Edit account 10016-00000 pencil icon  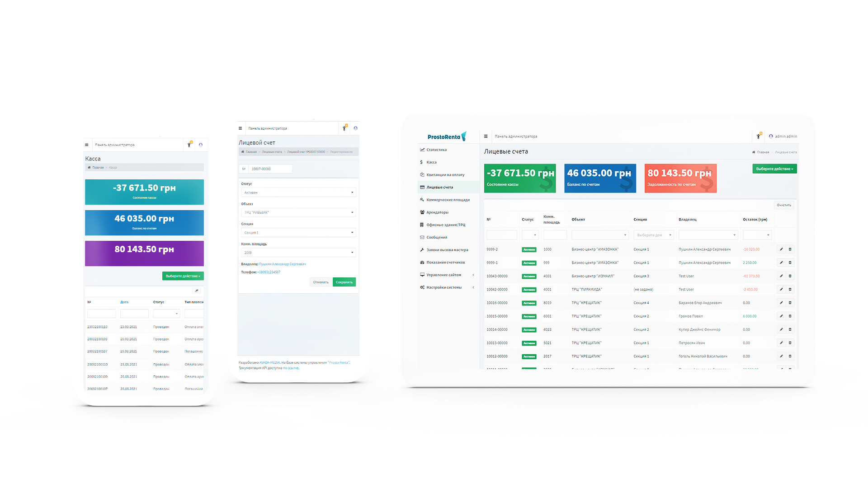781,303
